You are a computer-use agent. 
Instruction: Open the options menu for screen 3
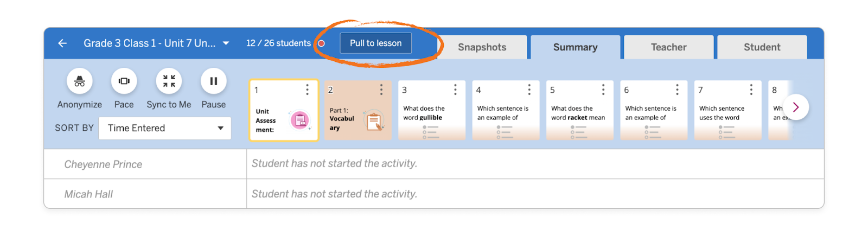coord(455,90)
